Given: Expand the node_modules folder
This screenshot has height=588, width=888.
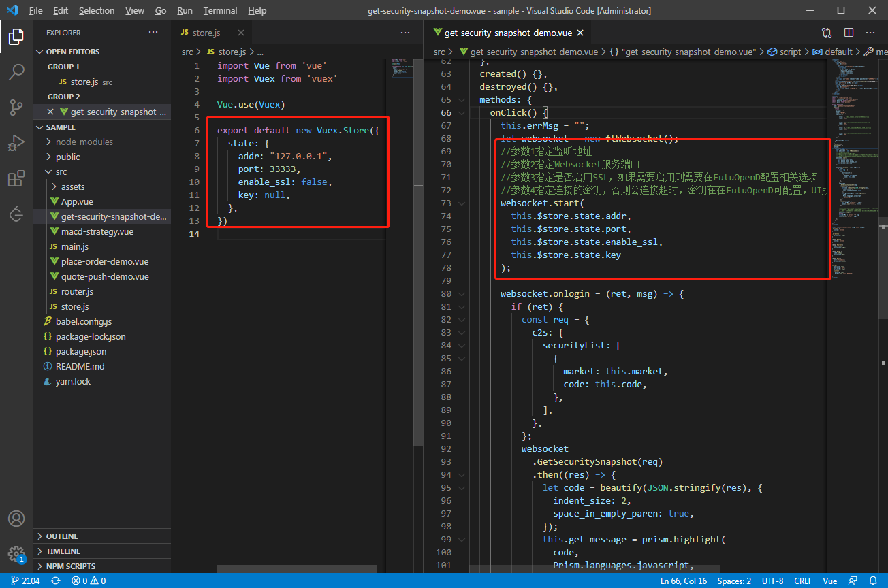Looking at the screenshot, I should tap(84, 142).
